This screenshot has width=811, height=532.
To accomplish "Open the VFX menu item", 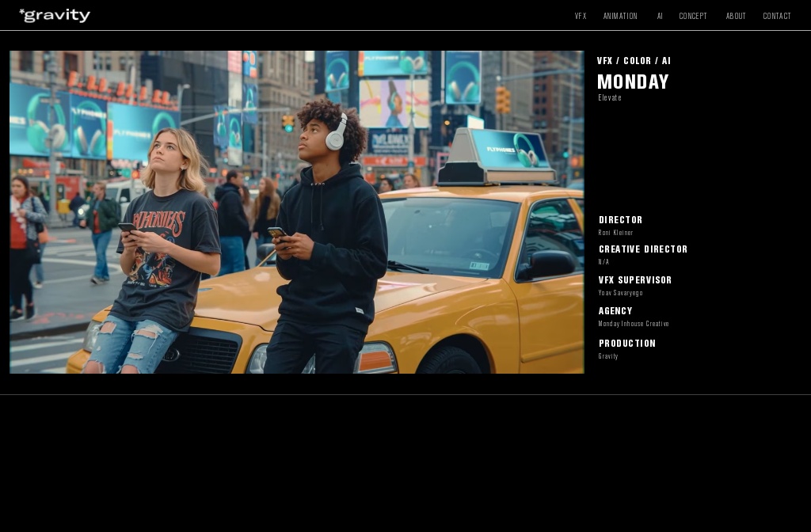I will coord(581,16).
